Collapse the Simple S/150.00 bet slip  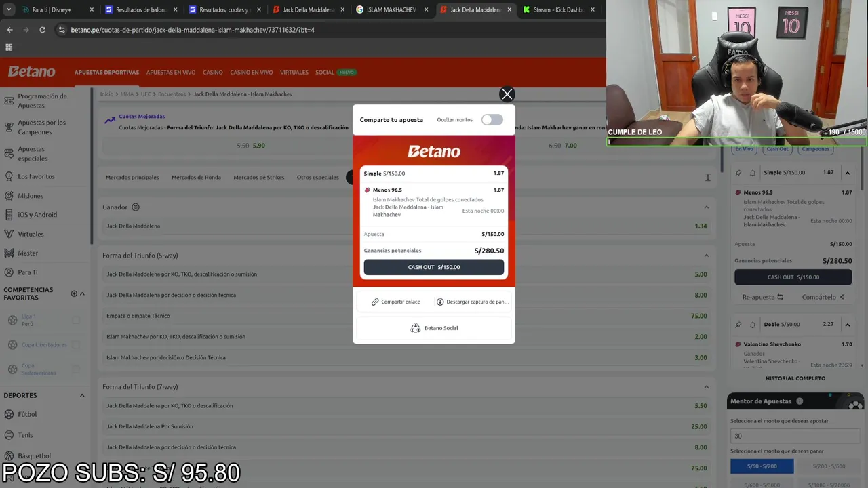pyautogui.click(x=847, y=173)
